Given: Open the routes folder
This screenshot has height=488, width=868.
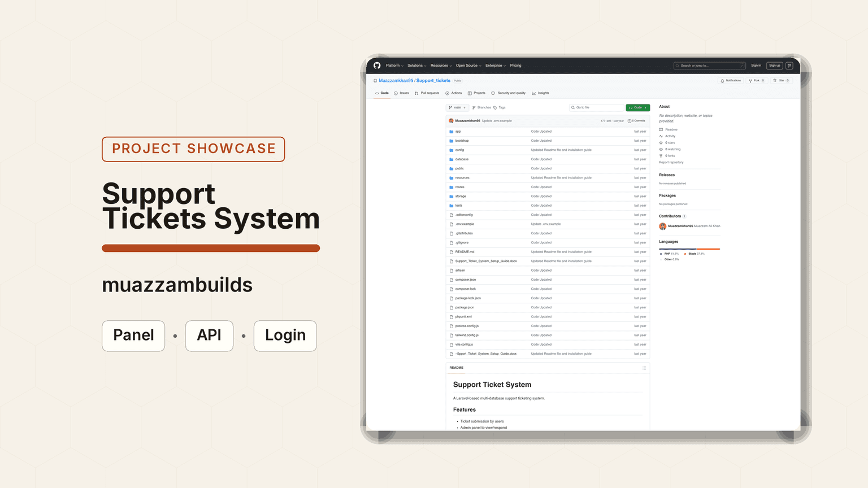Looking at the screenshot, I should [460, 187].
